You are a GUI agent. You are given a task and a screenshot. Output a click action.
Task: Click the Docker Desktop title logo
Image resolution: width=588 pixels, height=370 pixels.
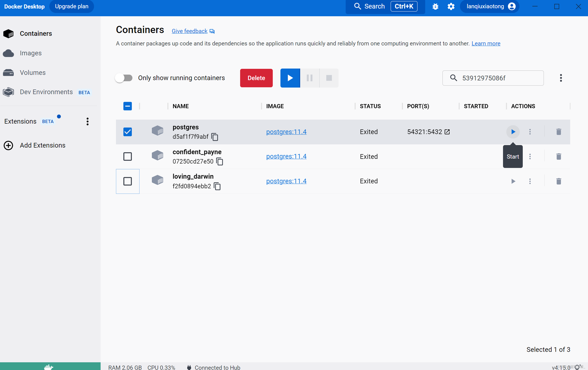point(24,6)
